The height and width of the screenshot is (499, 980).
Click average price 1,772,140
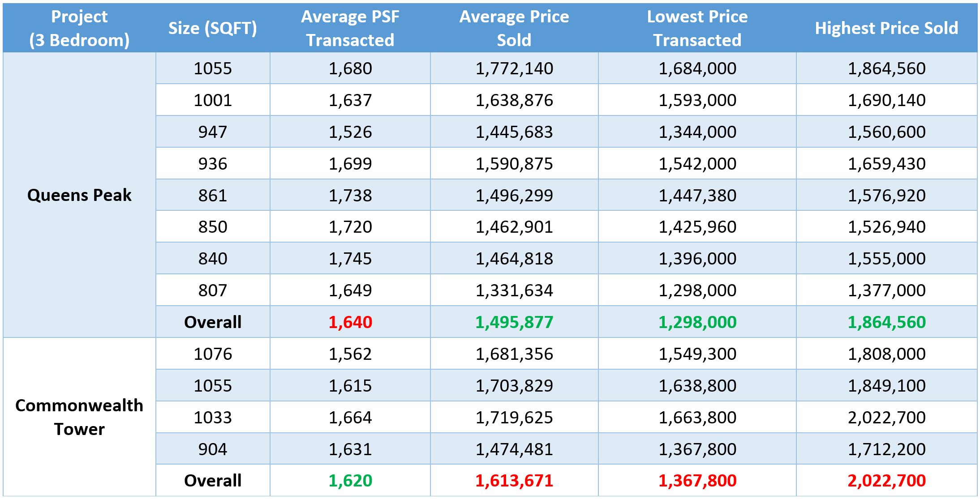(514, 68)
